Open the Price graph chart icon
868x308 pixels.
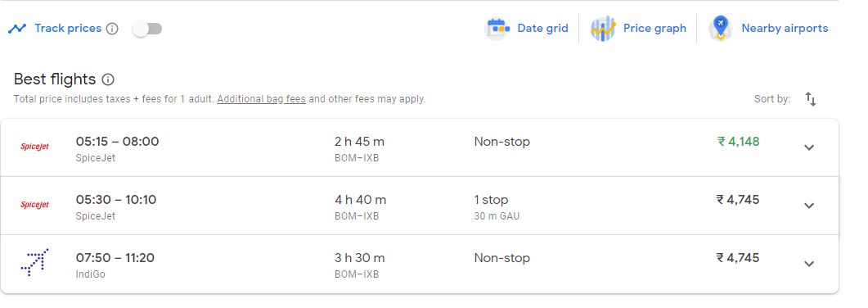click(x=603, y=28)
